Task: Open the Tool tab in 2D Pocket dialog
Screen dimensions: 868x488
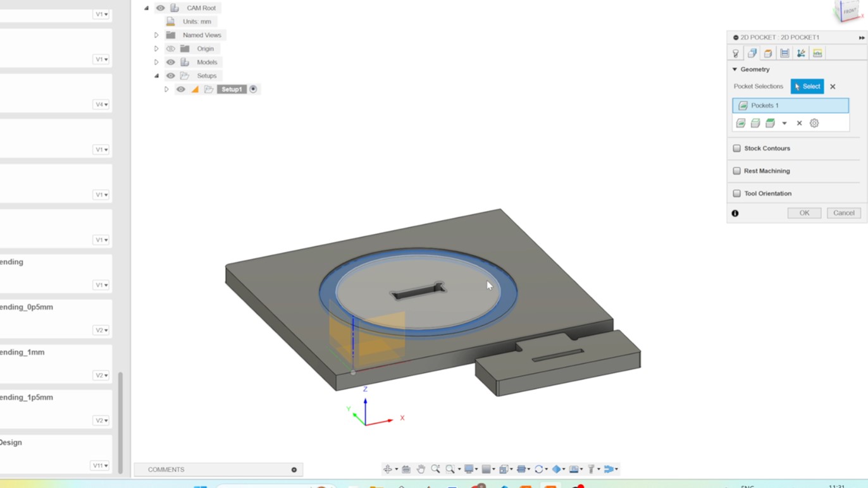Action: [x=736, y=54]
